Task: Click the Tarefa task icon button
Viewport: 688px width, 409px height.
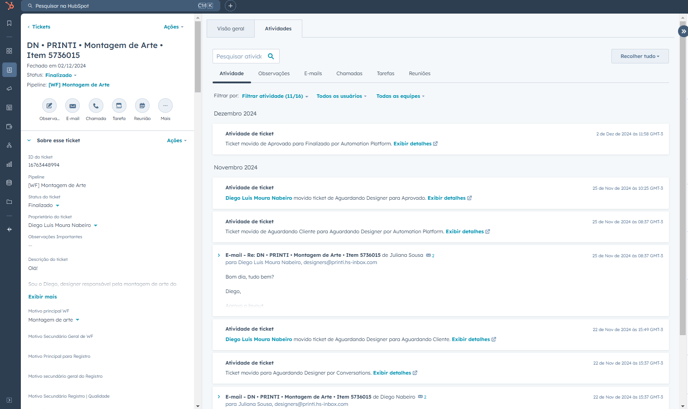Action: [x=119, y=105]
